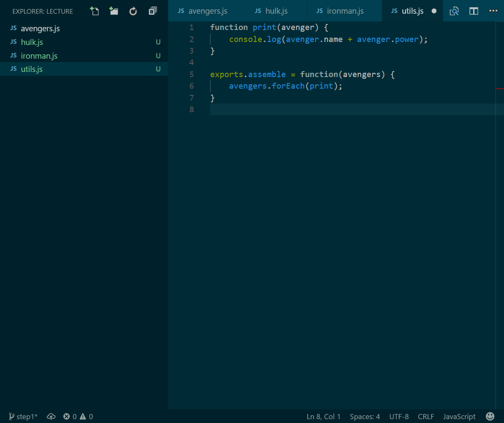Click the untracked U badge for utils.js
Image resolution: width=504 pixels, height=423 pixels.
(x=158, y=69)
